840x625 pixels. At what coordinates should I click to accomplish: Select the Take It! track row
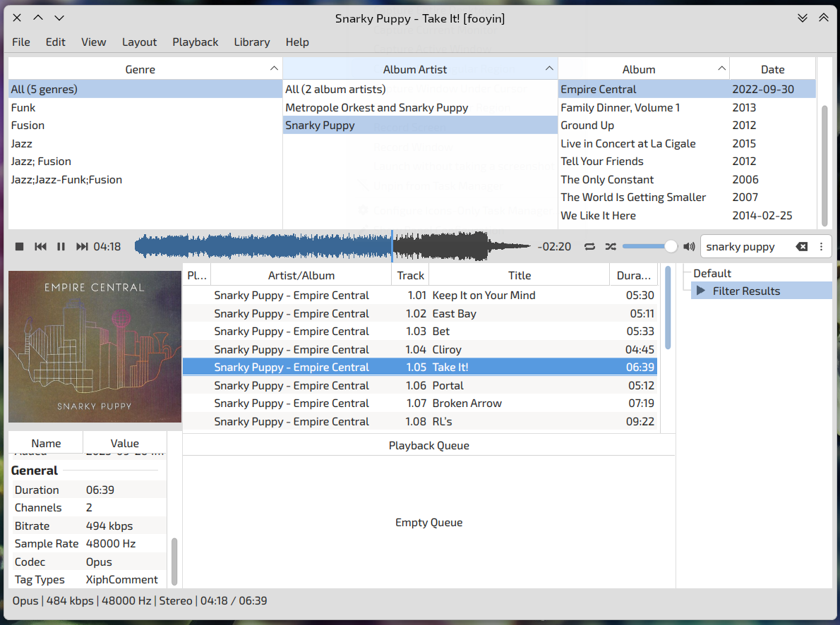pyautogui.click(x=420, y=367)
